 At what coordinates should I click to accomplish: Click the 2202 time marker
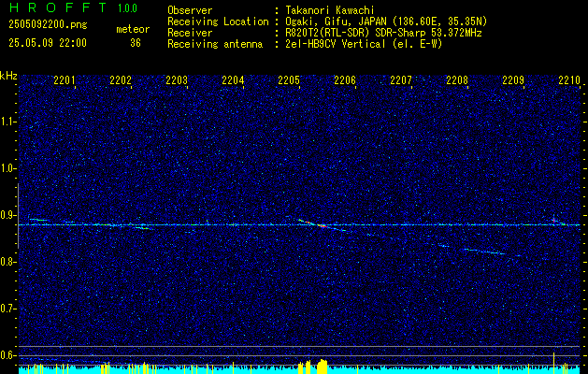pyautogui.click(x=121, y=79)
